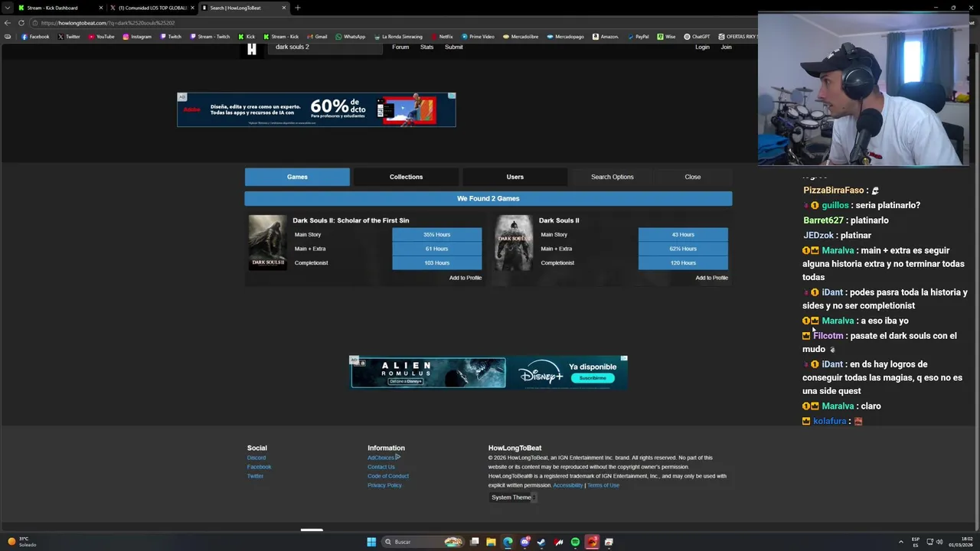Expand Search Options
Screen dimensions: 980x551
[x=612, y=177]
